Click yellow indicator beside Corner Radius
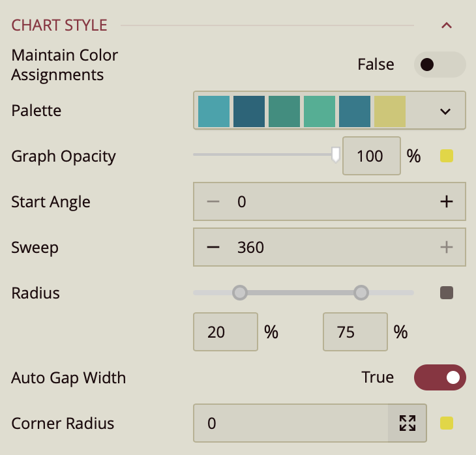Image resolution: width=476 pixels, height=455 pixels. [447, 423]
